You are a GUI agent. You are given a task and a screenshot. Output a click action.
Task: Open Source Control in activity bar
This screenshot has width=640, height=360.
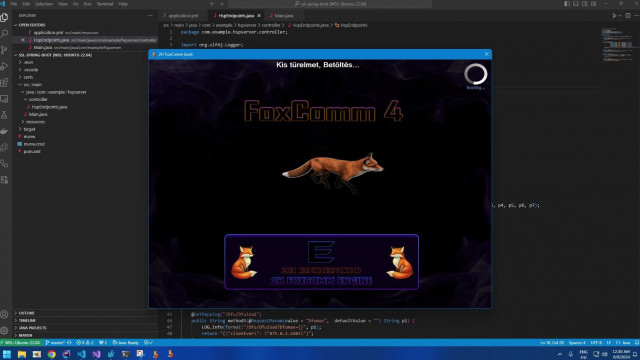(4, 50)
